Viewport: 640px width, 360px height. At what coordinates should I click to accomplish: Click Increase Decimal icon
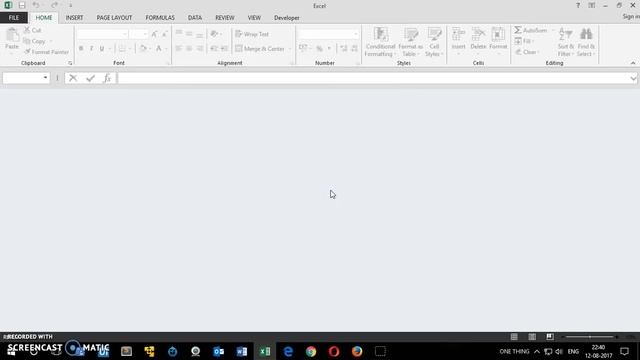(344, 49)
